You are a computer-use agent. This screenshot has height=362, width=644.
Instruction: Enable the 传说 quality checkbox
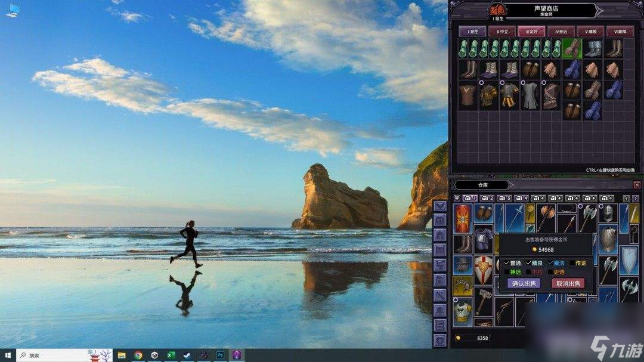[572, 263]
